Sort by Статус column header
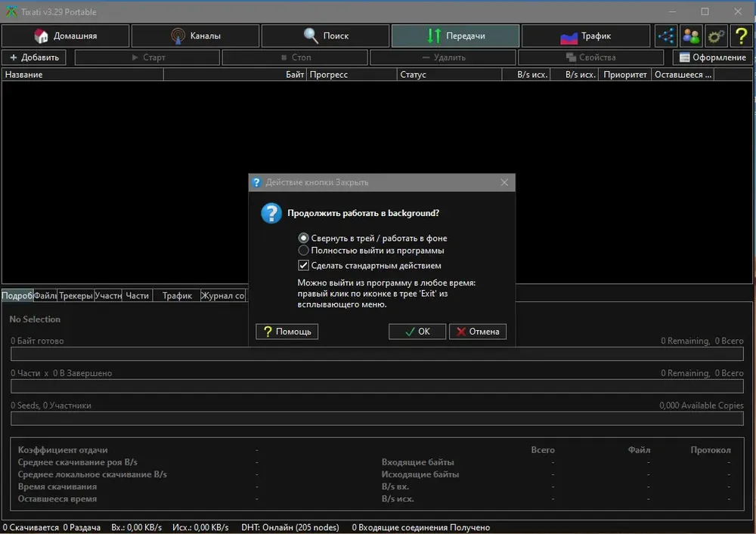 click(x=449, y=75)
